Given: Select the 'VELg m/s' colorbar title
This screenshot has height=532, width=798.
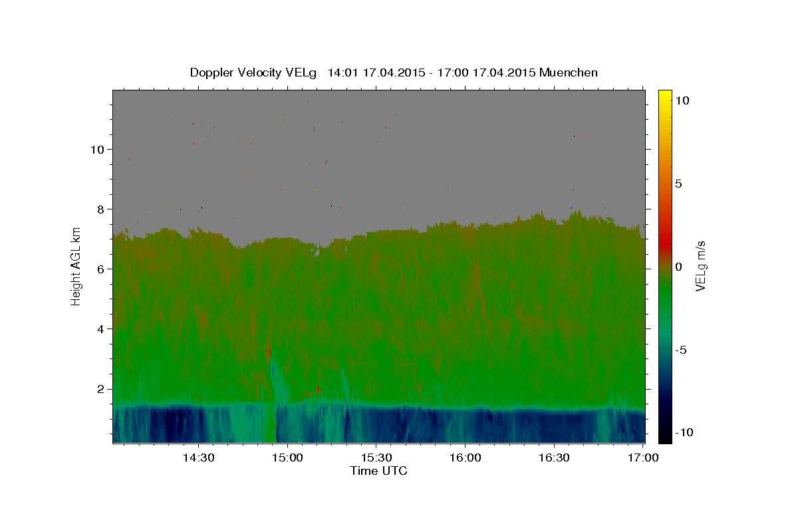Looking at the screenshot, I should 701,267.
